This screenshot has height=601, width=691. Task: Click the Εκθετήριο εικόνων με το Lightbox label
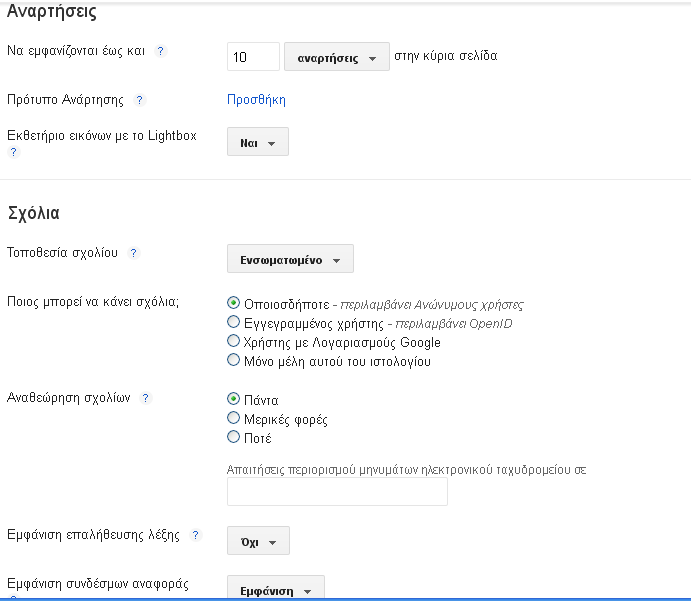pyautogui.click(x=102, y=136)
